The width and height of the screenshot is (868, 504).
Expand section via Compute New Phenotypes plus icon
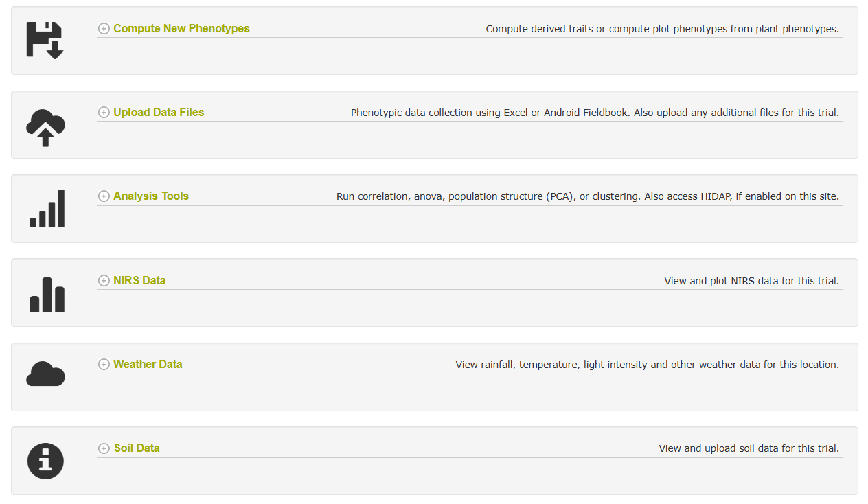pyautogui.click(x=104, y=29)
